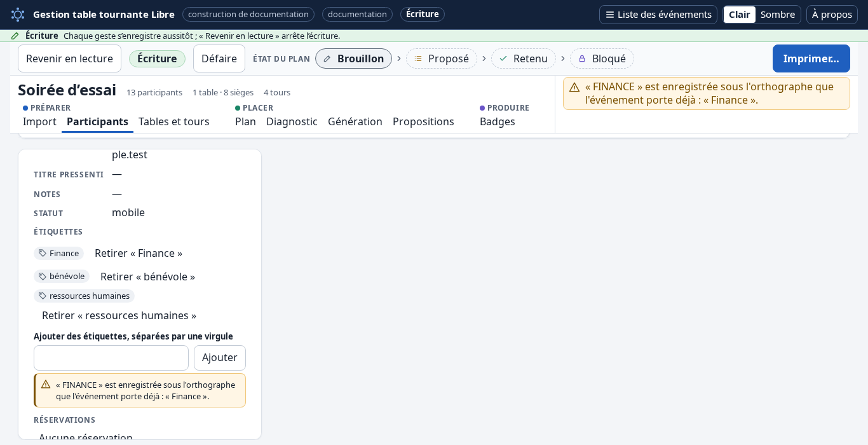Click the Écriture chip in header
The width and height of the screenshot is (868, 445).
click(x=423, y=15)
